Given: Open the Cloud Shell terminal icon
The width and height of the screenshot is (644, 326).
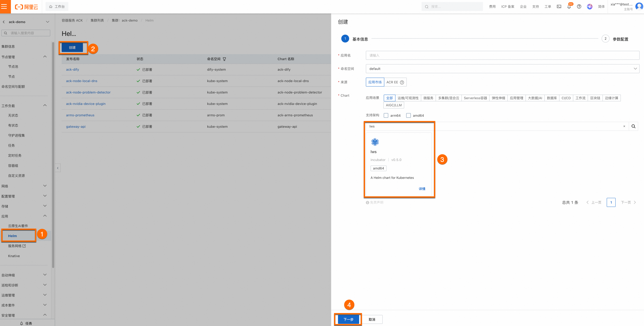Looking at the screenshot, I should (x=559, y=7).
